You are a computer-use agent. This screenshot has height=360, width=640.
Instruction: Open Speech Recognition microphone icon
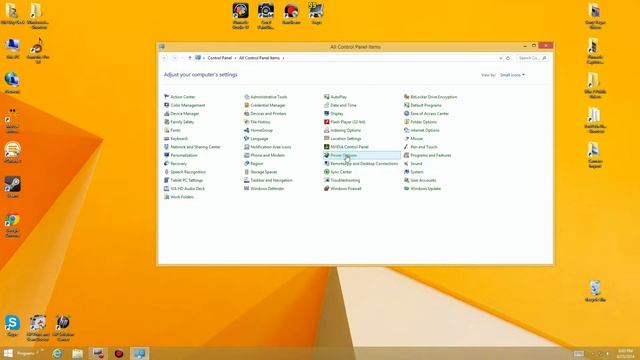167,172
